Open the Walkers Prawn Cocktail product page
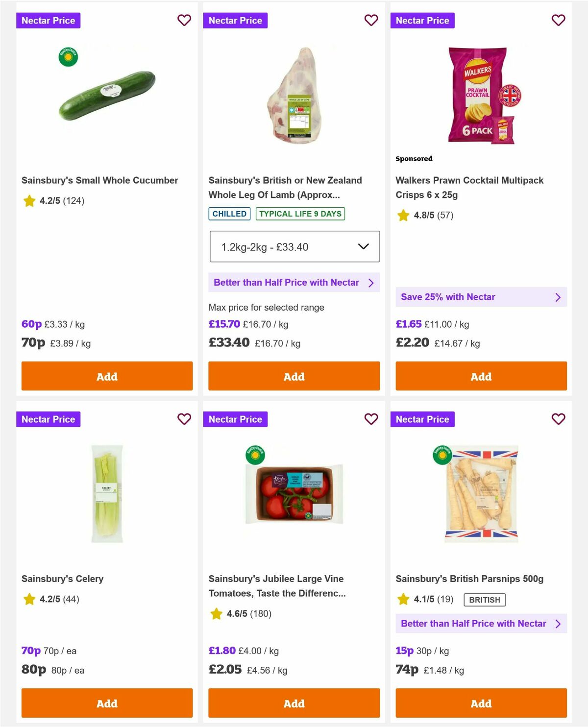This screenshot has height=727, width=588. (469, 187)
